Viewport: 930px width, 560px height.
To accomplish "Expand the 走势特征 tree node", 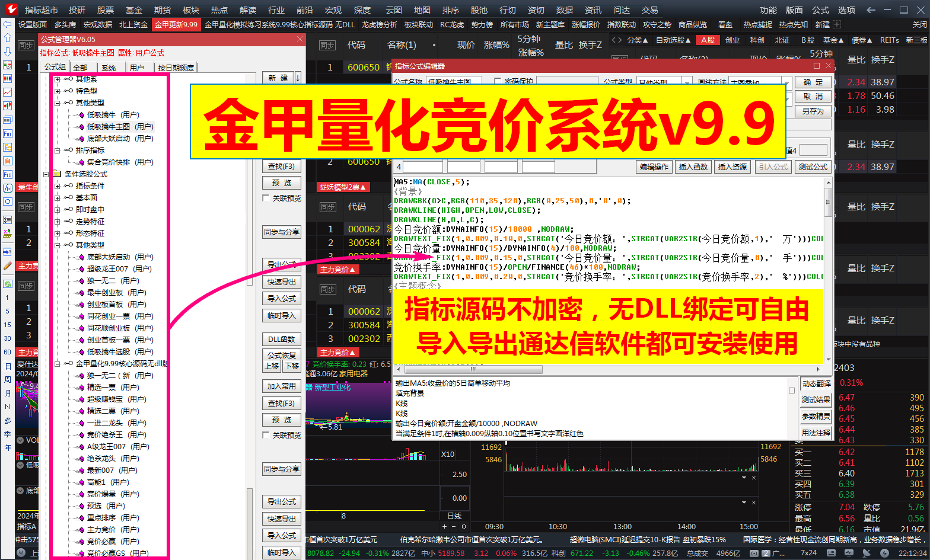I will pos(57,221).
